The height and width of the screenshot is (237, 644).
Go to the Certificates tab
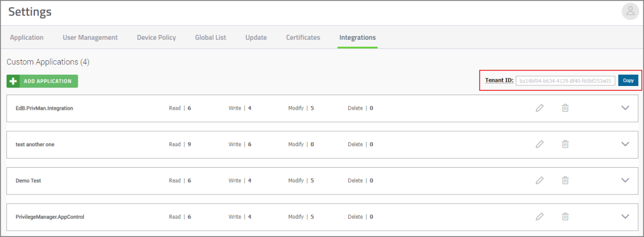pyautogui.click(x=303, y=38)
